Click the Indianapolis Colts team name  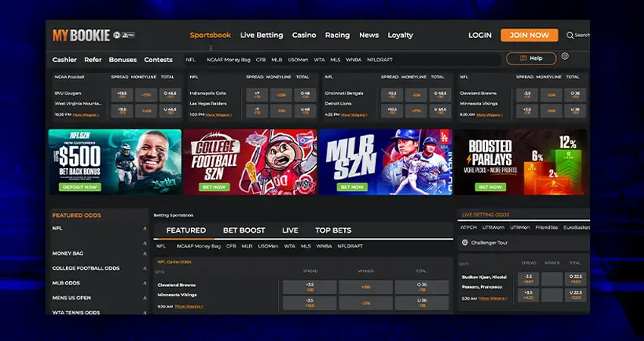[x=208, y=93]
